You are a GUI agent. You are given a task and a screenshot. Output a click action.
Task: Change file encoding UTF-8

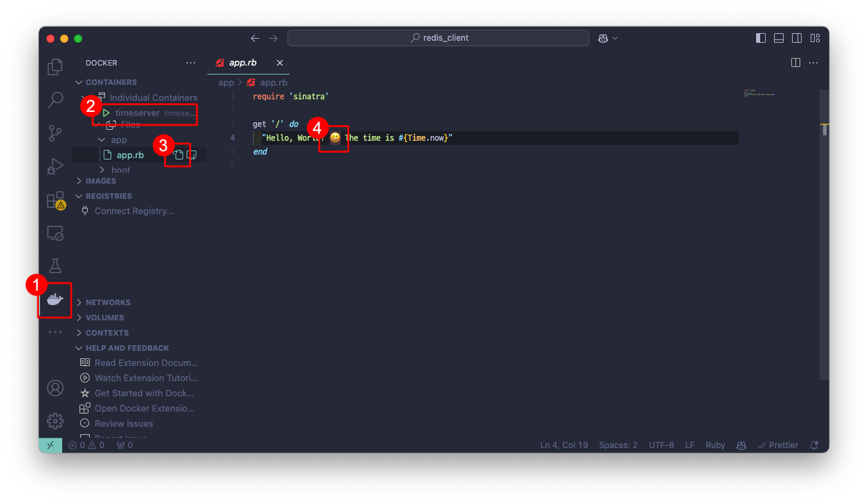click(x=661, y=445)
